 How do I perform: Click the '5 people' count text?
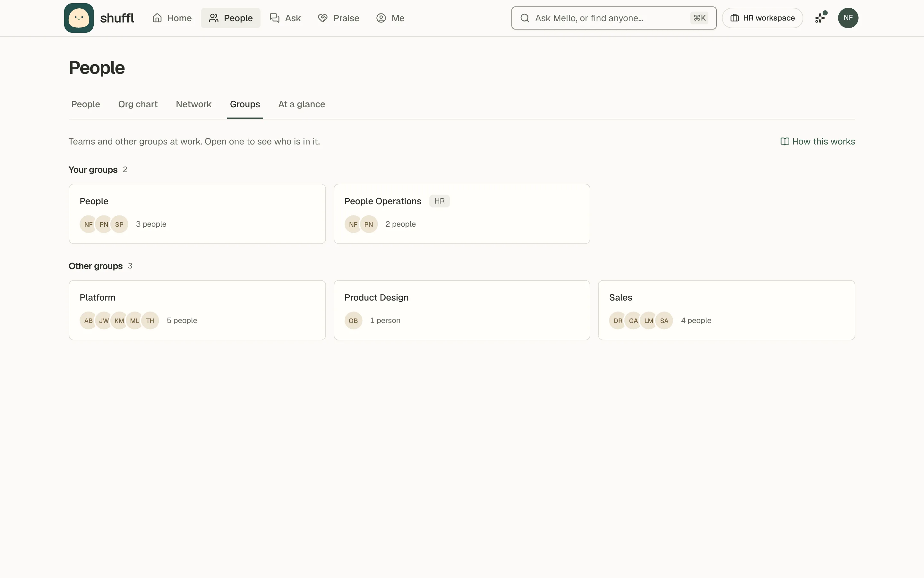182,320
